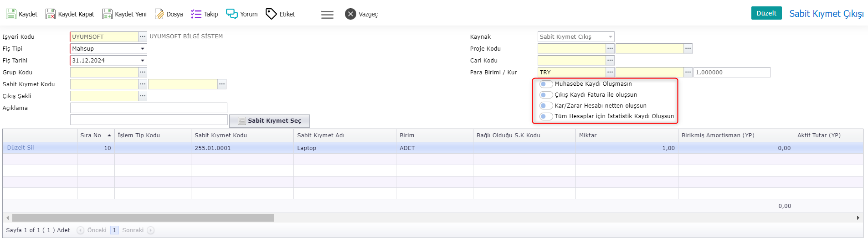Enable Çıkış Kaydı Fatura ile oluşsun
Image resolution: width=868 pixels, height=244 pixels.
[x=546, y=95]
